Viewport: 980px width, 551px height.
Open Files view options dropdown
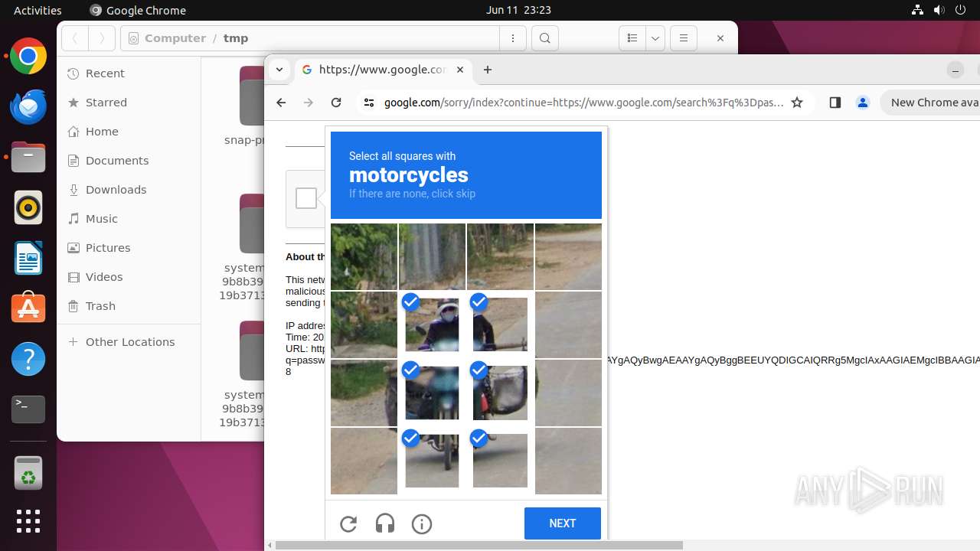655,38
